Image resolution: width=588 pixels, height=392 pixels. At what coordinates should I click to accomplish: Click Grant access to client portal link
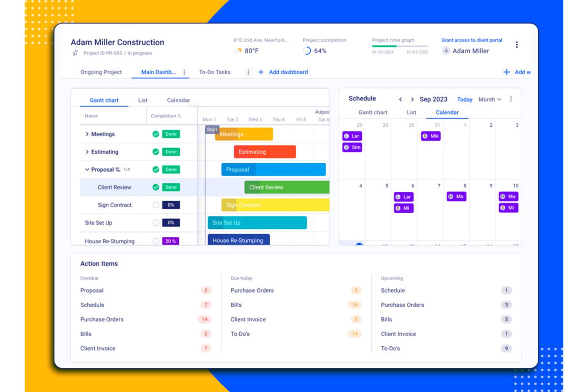pyautogui.click(x=472, y=40)
